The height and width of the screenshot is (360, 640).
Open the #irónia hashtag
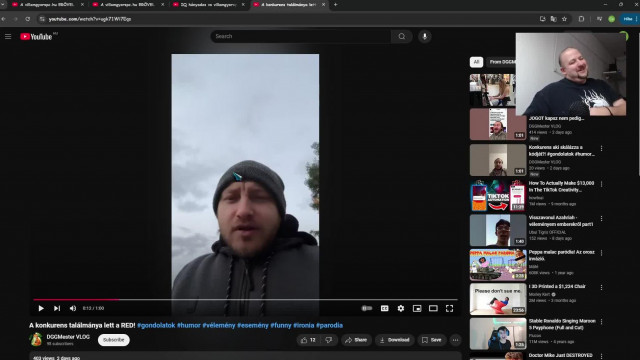tap(304, 325)
